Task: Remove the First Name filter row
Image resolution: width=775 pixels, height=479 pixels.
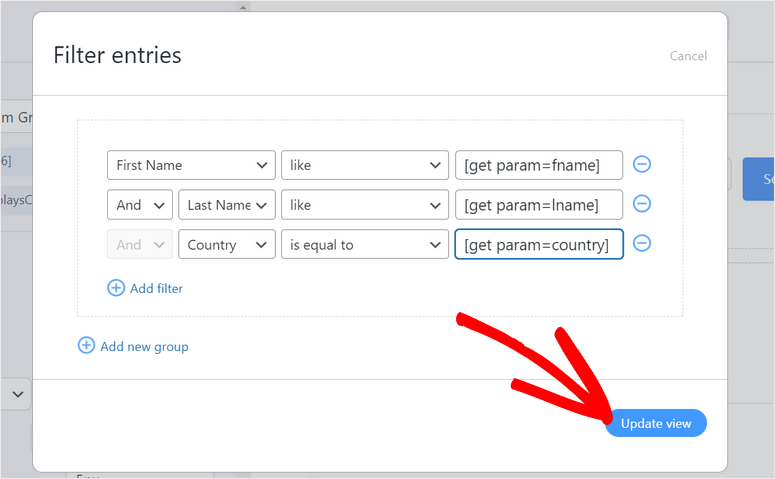Action: point(642,164)
